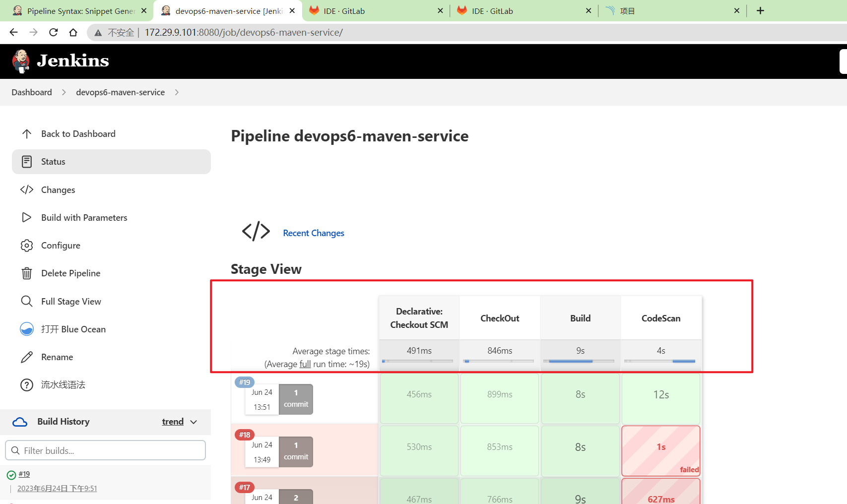The height and width of the screenshot is (504, 847).
Task: Switch to the second IDE · GitLab tab
Action: coord(524,11)
